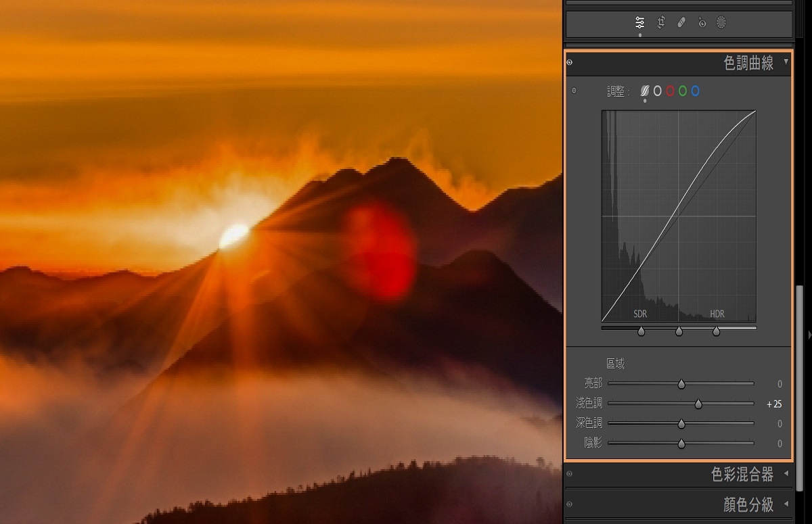Activate the Red Eye correction tool

(702, 23)
